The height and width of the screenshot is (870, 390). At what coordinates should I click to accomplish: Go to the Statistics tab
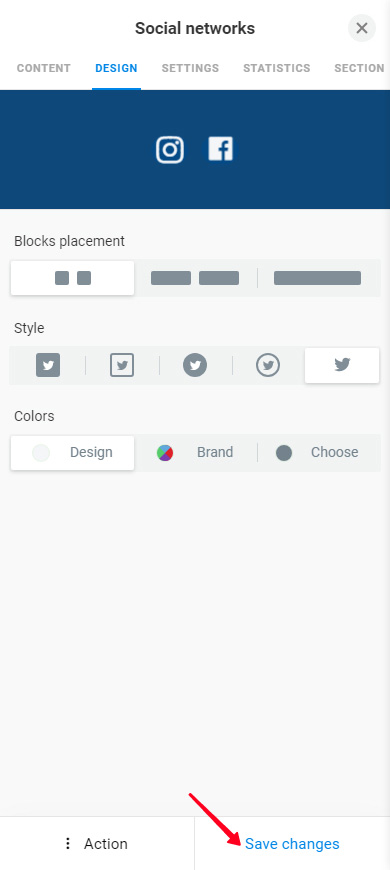coord(277,68)
